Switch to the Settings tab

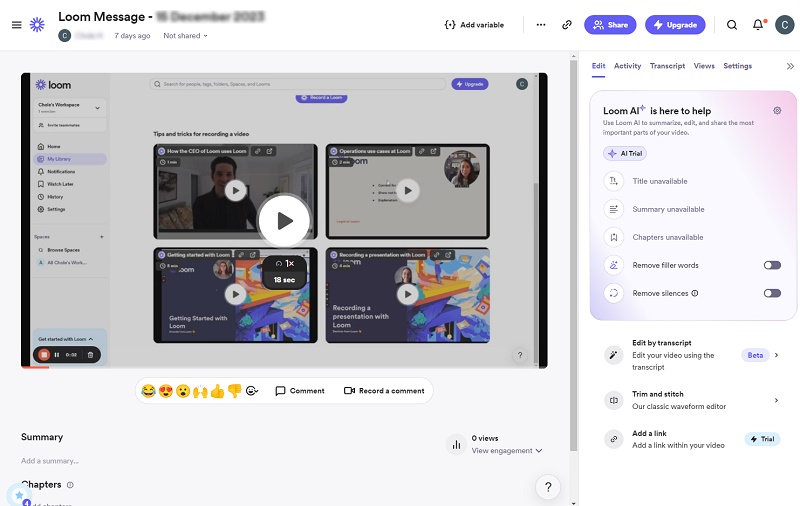coord(737,66)
